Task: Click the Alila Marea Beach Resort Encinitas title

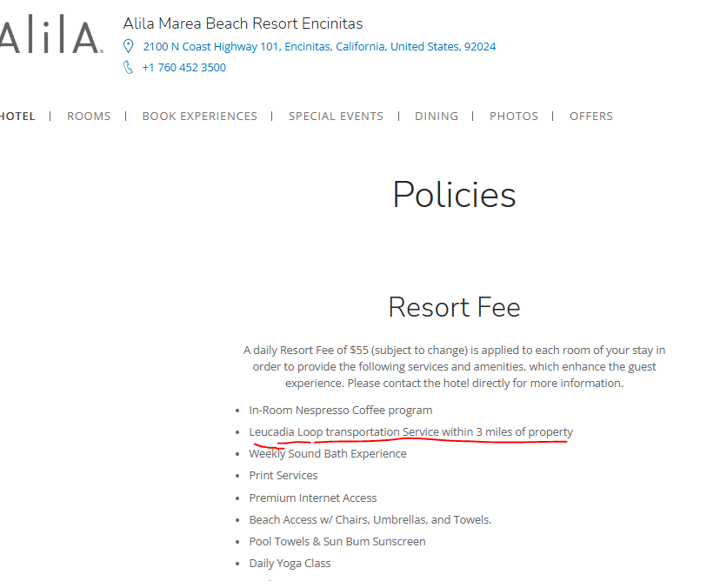Action: point(243,23)
